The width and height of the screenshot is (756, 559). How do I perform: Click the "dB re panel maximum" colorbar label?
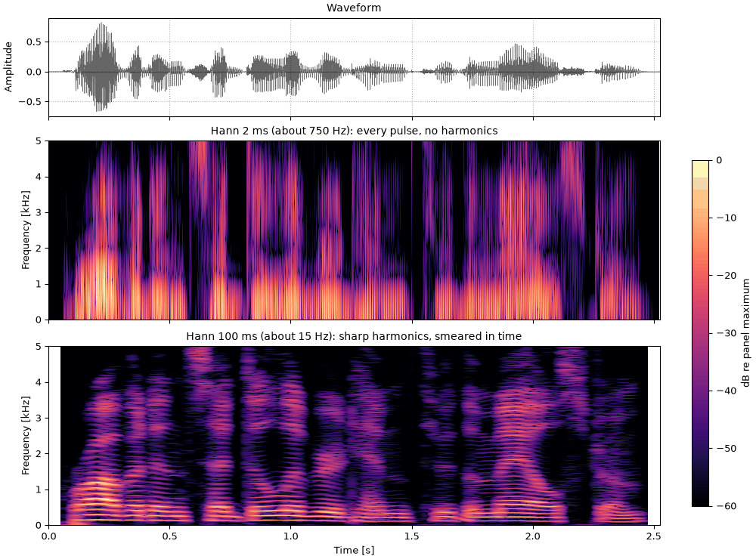(746, 333)
